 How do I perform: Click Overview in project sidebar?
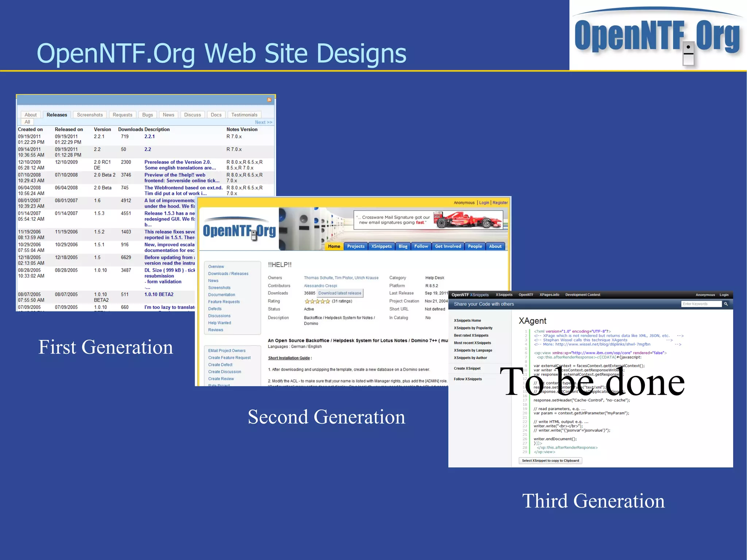click(216, 267)
